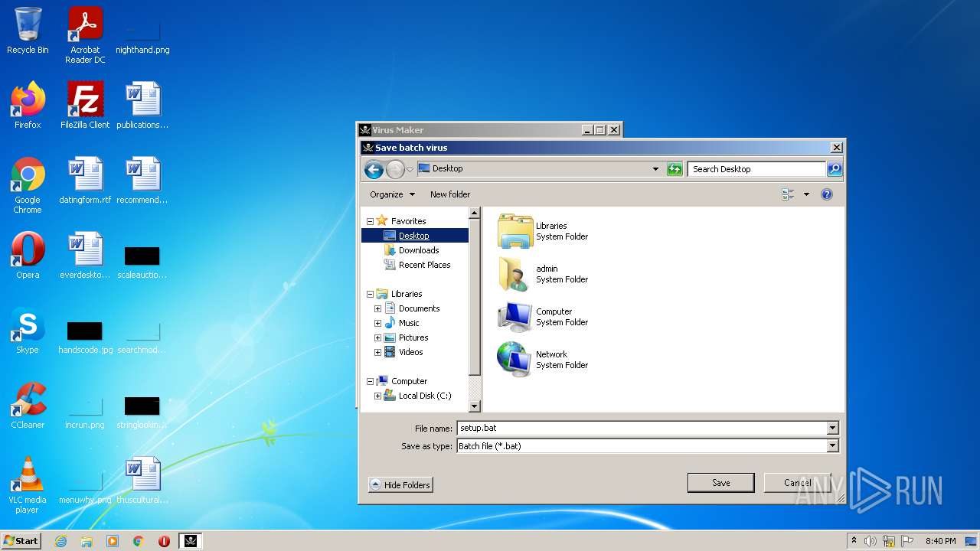Expand the Documents library node

coord(377,308)
